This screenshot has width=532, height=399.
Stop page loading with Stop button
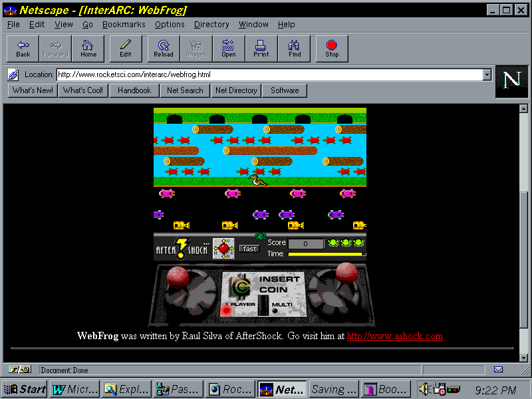point(332,49)
